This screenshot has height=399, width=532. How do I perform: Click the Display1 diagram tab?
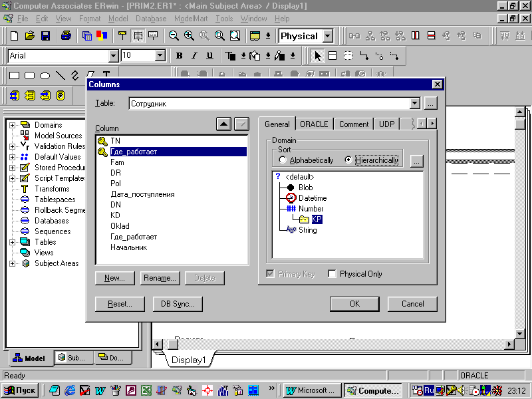[189, 360]
